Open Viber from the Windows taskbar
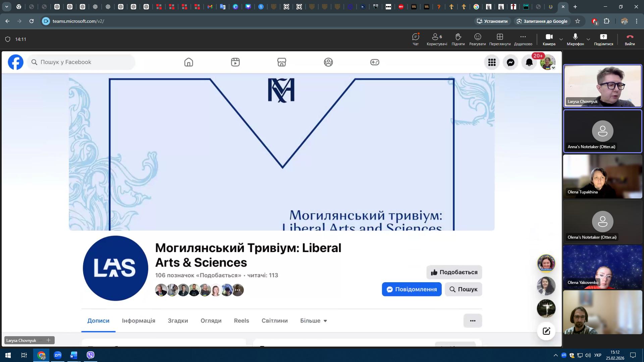Image resolution: width=644 pixels, height=362 pixels. pyautogui.click(x=90, y=355)
